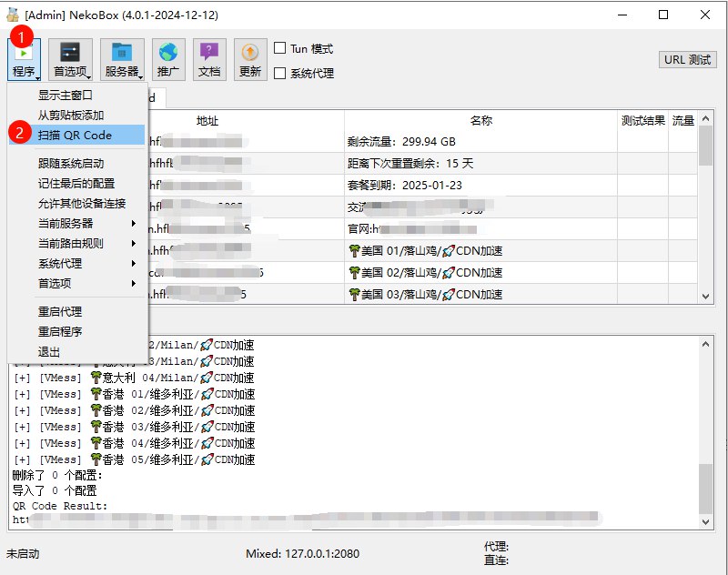728x575 pixels.
Task: Click the Mixed: 127.0.0.1:2080 status text
Action: (x=303, y=554)
